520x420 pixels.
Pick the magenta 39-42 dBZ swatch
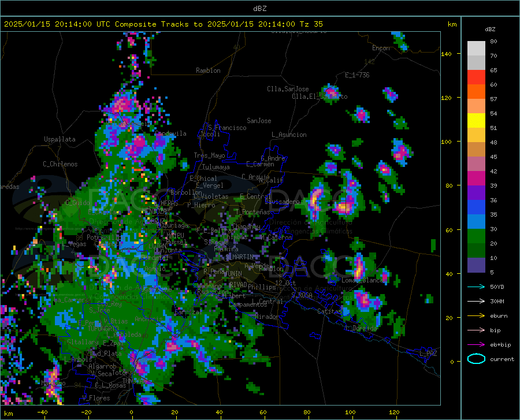pyautogui.click(x=476, y=179)
